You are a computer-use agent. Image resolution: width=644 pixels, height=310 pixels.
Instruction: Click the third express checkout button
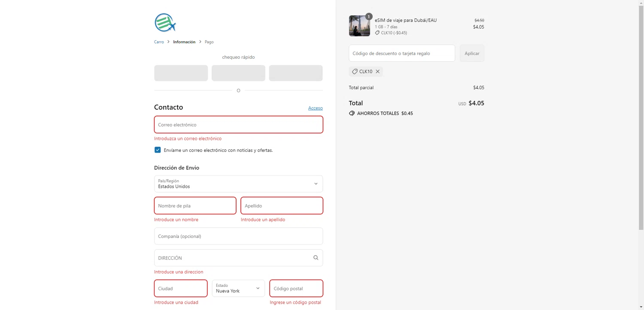(296, 73)
